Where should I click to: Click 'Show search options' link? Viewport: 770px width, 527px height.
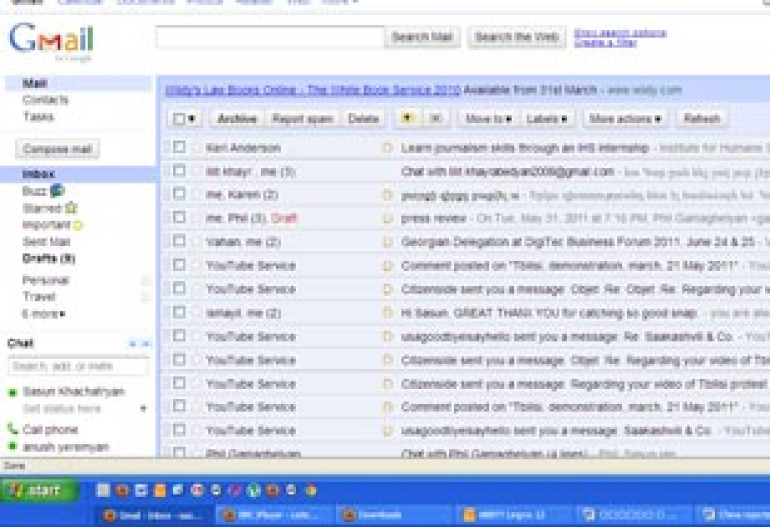click(x=620, y=32)
